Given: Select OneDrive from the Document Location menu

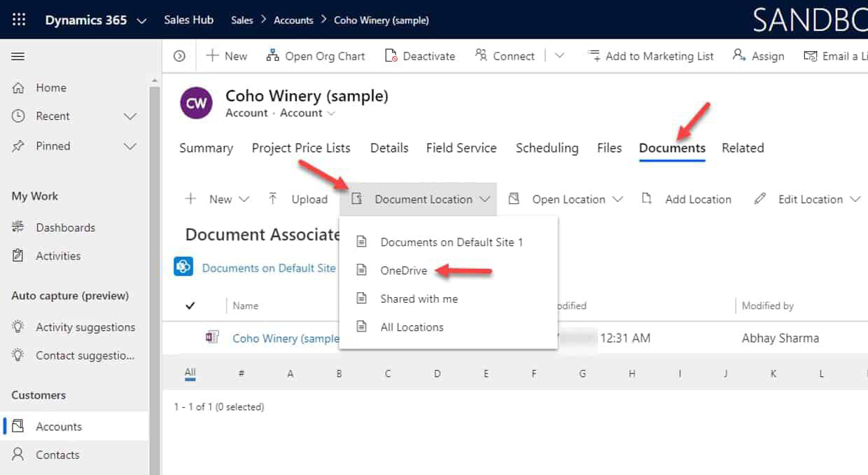Looking at the screenshot, I should [404, 270].
